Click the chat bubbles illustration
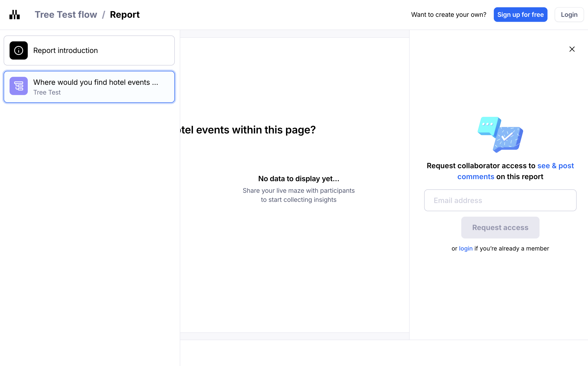The width and height of the screenshot is (588, 366). point(500,135)
